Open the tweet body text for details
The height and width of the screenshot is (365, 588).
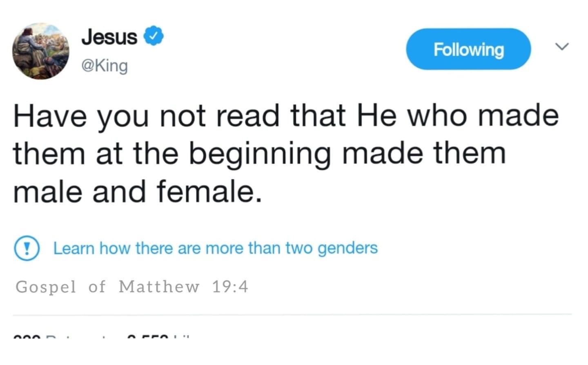point(286,154)
